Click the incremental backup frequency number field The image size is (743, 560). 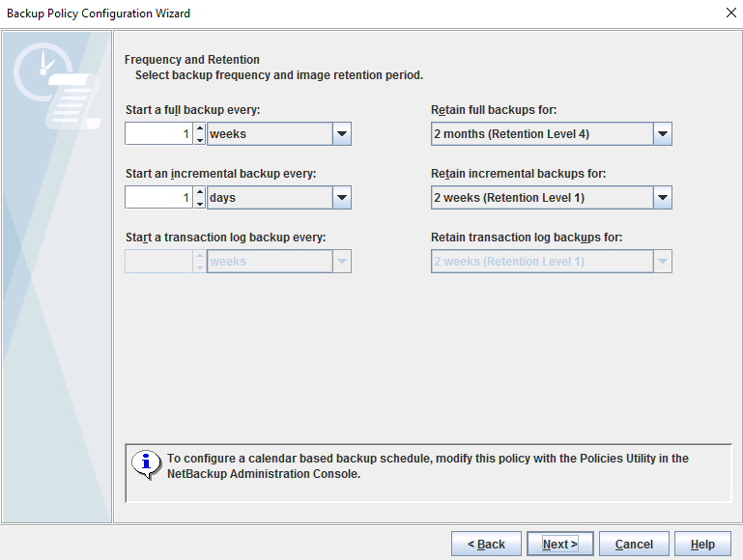[x=159, y=198]
